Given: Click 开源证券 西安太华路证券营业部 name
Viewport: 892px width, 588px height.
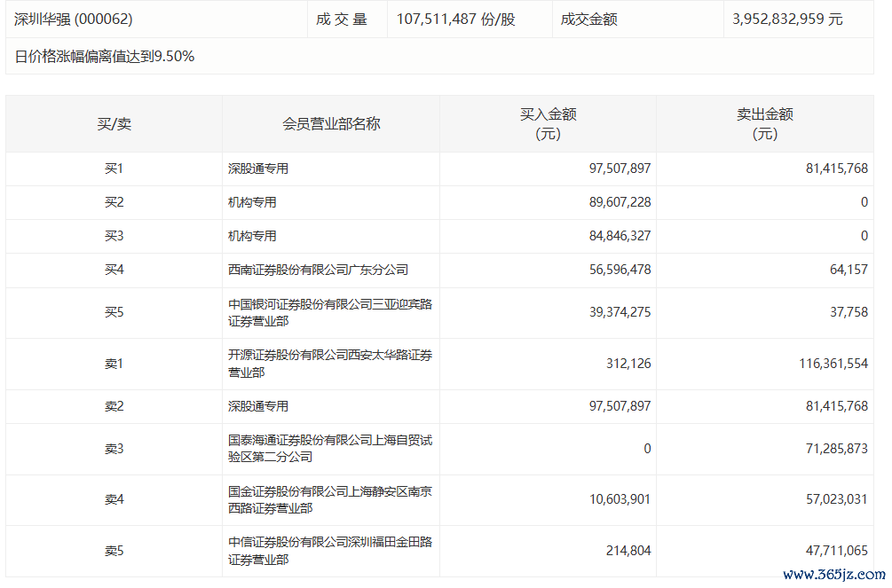Looking at the screenshot, I should tap(330, 364).
